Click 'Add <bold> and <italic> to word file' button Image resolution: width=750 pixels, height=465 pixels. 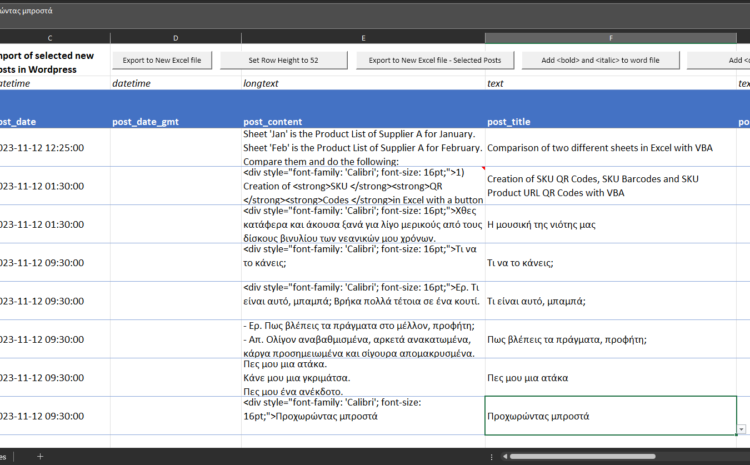tap(600, 60)
